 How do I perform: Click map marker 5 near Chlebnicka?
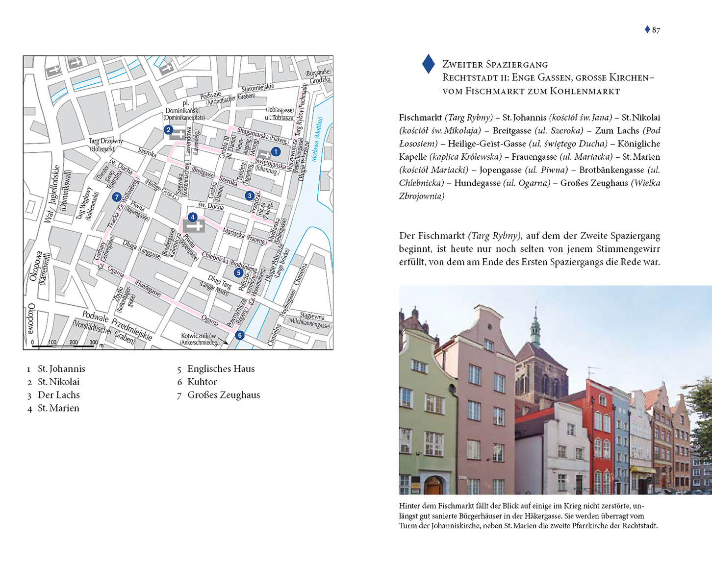click(x=238, y=273)
